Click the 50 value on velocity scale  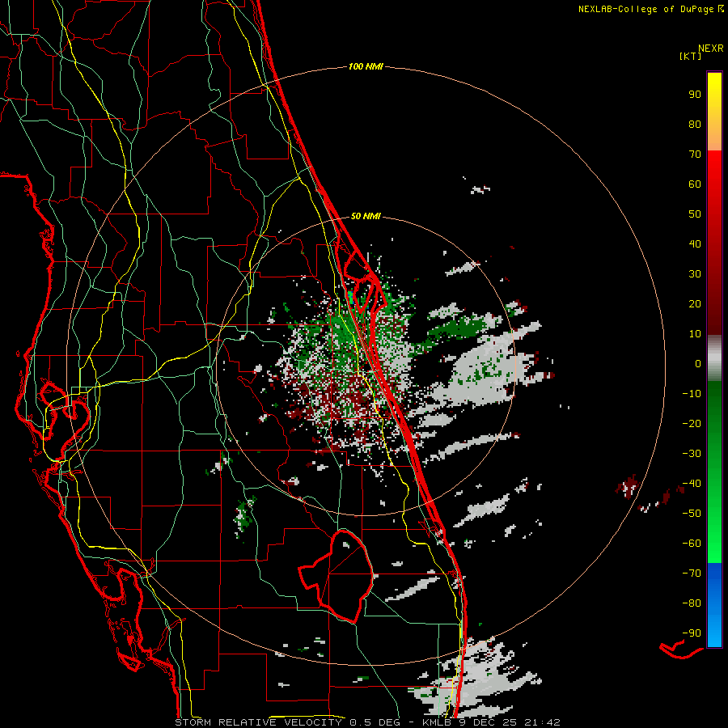point(695,214)
